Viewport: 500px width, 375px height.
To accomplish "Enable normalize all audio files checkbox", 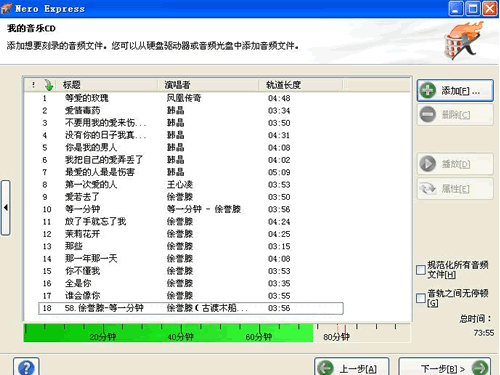I will click(x=421, y=270).
